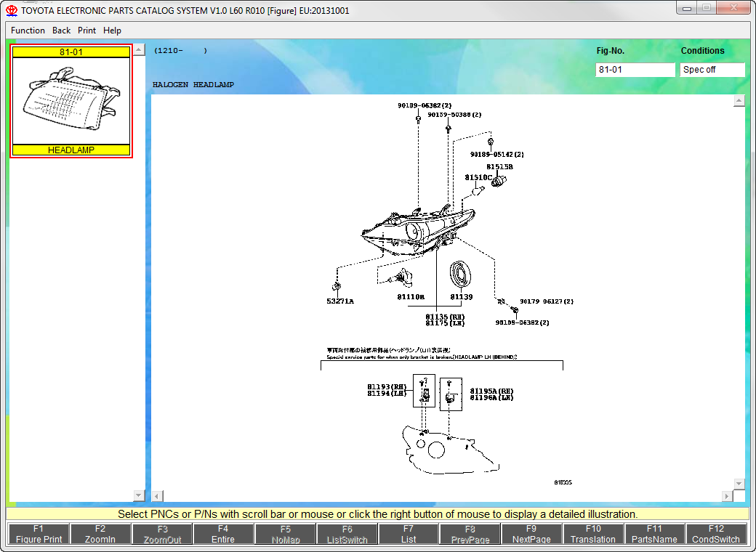Click F3 ZoomOut button
This screenshot has width=756, height=552.
click(x=163, y=534)
